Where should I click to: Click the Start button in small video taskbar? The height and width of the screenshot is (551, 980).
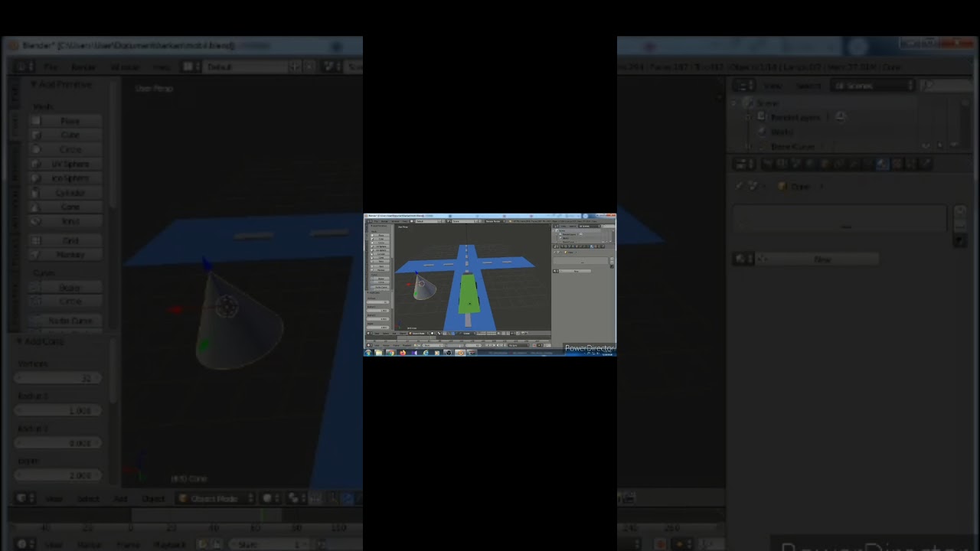[368, 353]
